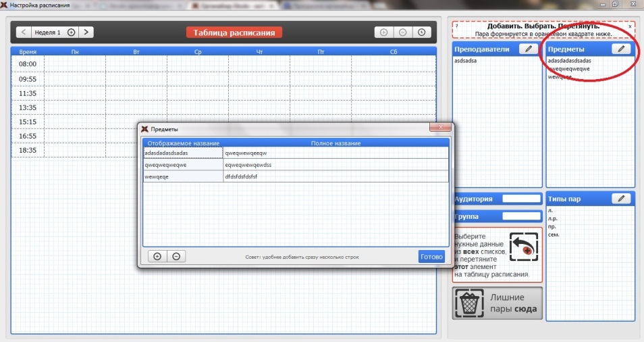The width and height of the screenshot is (644, 342).
Task: Click Отображаемое название column header
Action: pos(183,143)
